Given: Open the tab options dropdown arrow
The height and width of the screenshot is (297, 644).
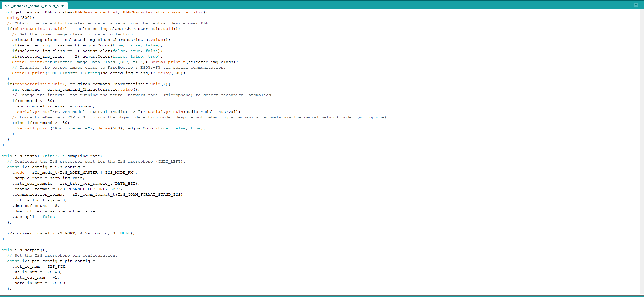Looking at the screenshot, I should pyautogui.click(x=636, y=5).
